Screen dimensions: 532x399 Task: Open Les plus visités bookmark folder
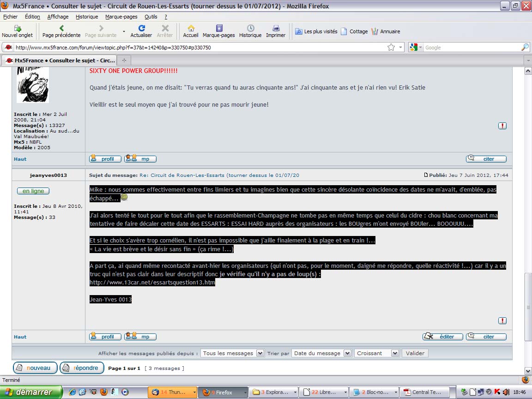(x=316, y=31)
